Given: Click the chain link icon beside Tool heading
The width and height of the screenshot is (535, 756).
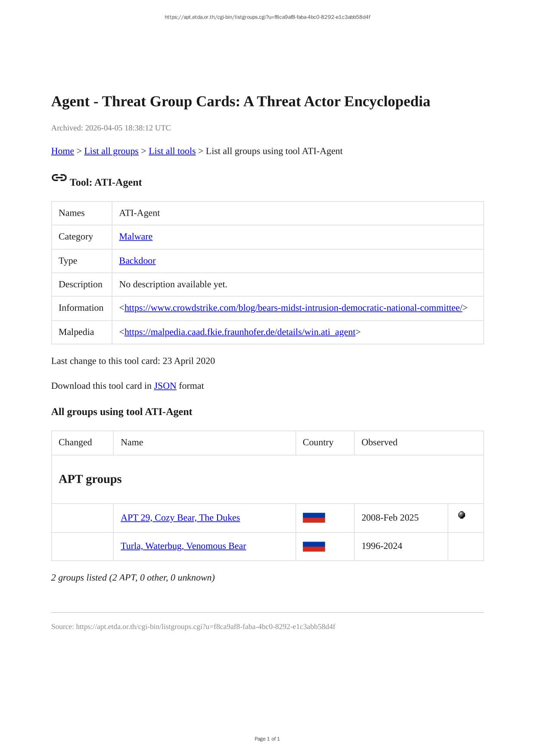Looking at the screenshot, I should (59, 178).
